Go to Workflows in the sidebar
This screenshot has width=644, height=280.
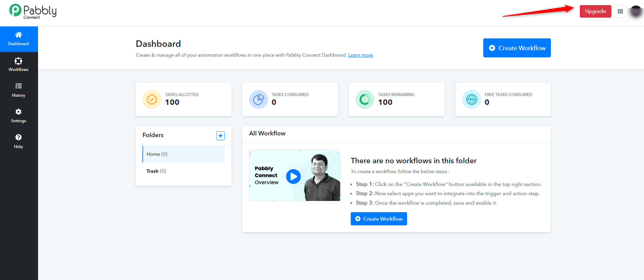coord(19,65)
